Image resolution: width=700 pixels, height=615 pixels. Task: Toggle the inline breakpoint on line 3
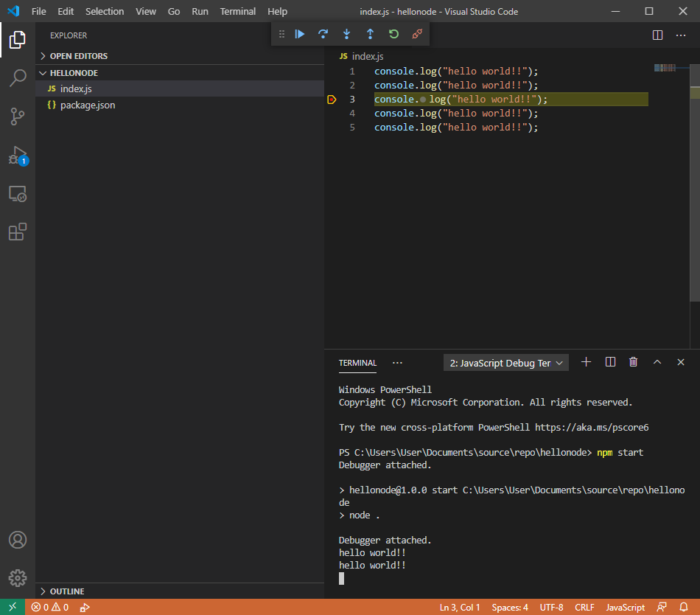[x=423, y=100]
